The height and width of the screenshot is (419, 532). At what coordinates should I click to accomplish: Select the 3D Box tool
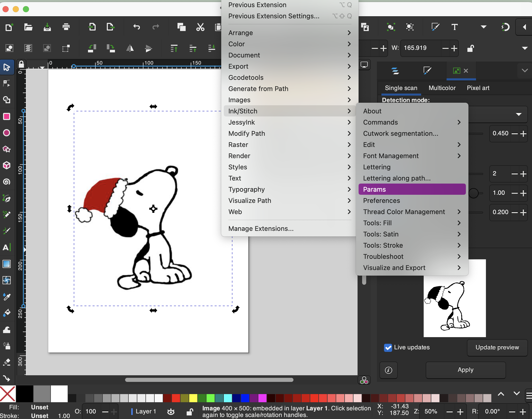[x=7, y=165]
